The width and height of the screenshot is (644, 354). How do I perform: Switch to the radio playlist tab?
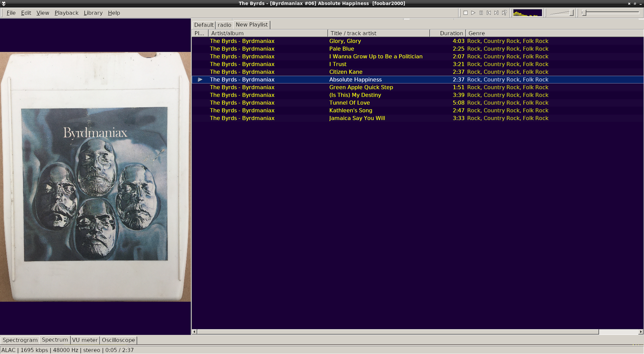pos(224,25)
